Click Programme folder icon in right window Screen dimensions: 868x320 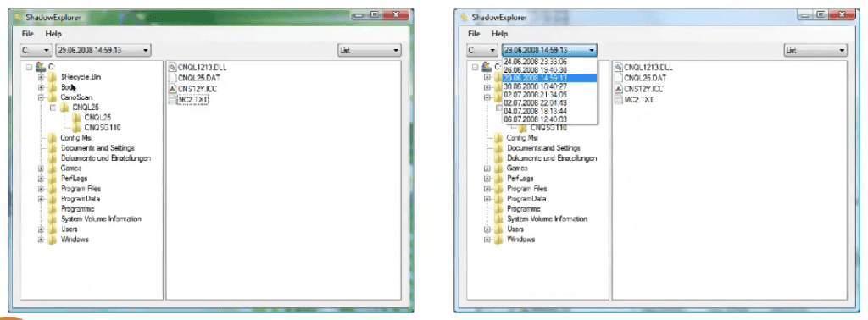499,209
